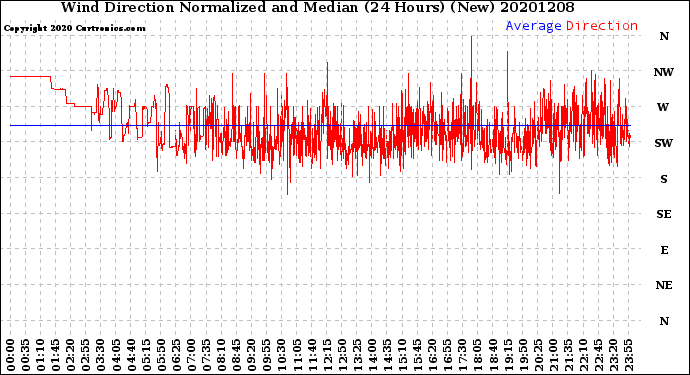Screen dimensions: 690x375
Task: Select the '07:00' time axis label
Action: 191,355
